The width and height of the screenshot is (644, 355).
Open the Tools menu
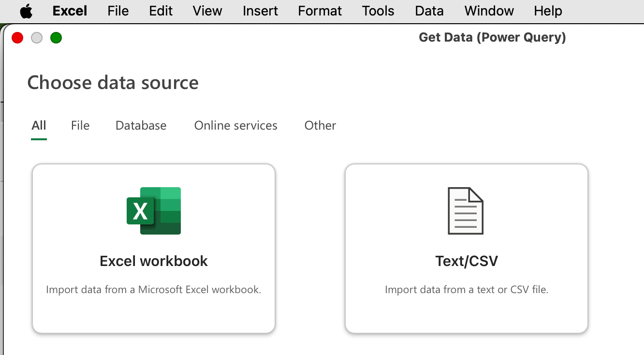(x=378, y=11)
